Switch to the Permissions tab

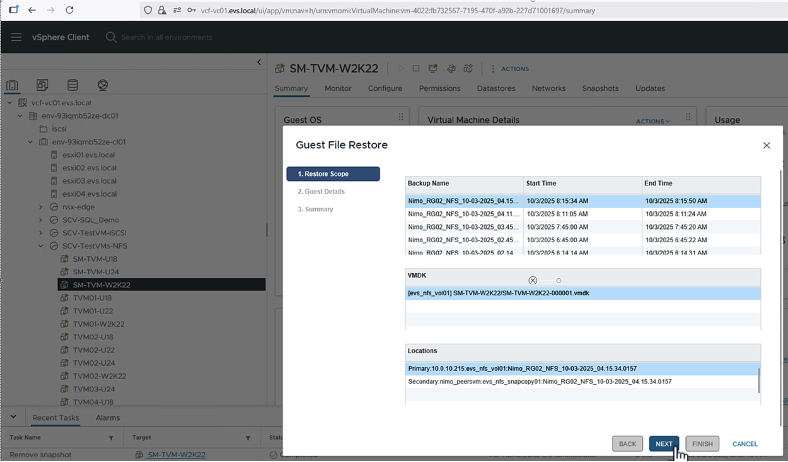(x=440, y=88)
